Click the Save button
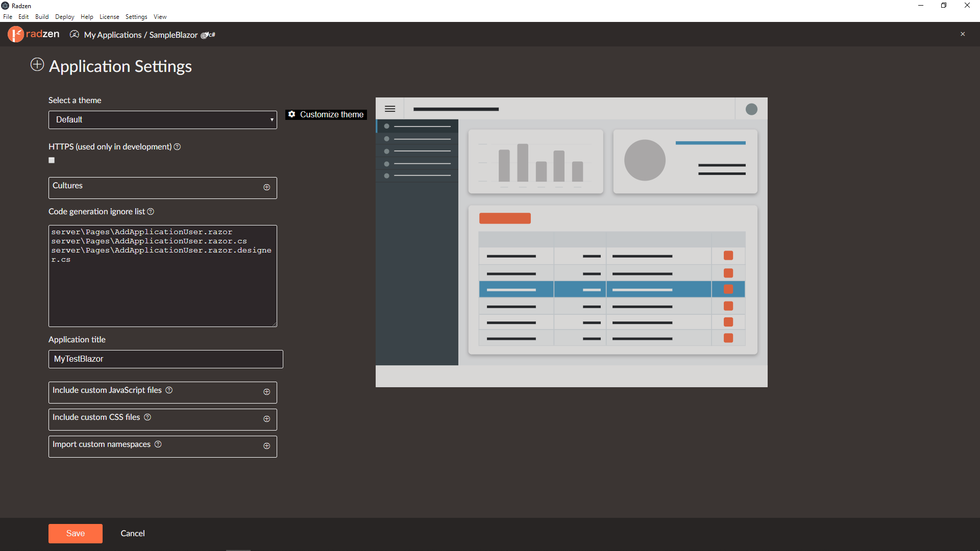 tap(76, 533)
